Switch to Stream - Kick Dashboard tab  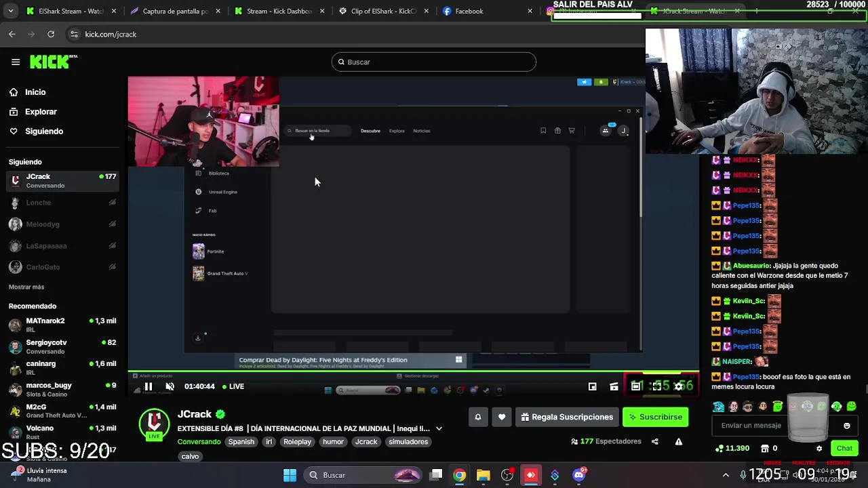(x=279, y=11)
